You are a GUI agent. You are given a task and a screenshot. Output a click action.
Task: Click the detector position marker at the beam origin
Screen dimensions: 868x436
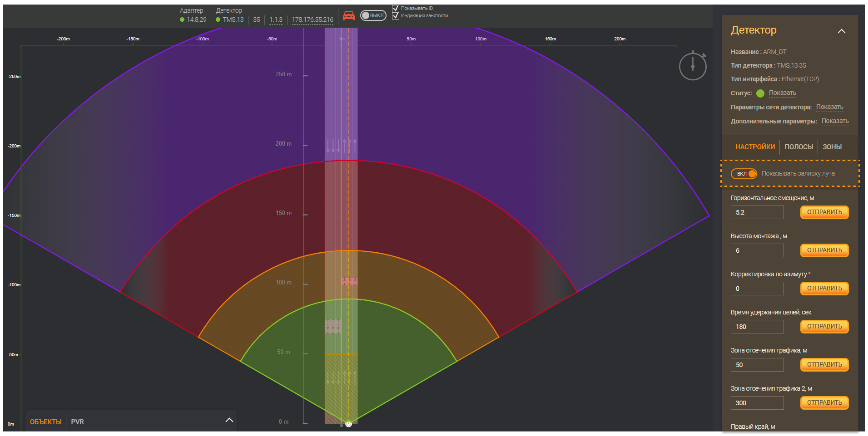pyautogui.click(x=348, y=424)
